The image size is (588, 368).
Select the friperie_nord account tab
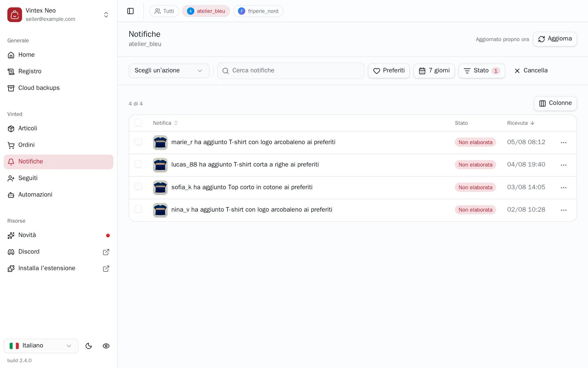pos(258,11)
